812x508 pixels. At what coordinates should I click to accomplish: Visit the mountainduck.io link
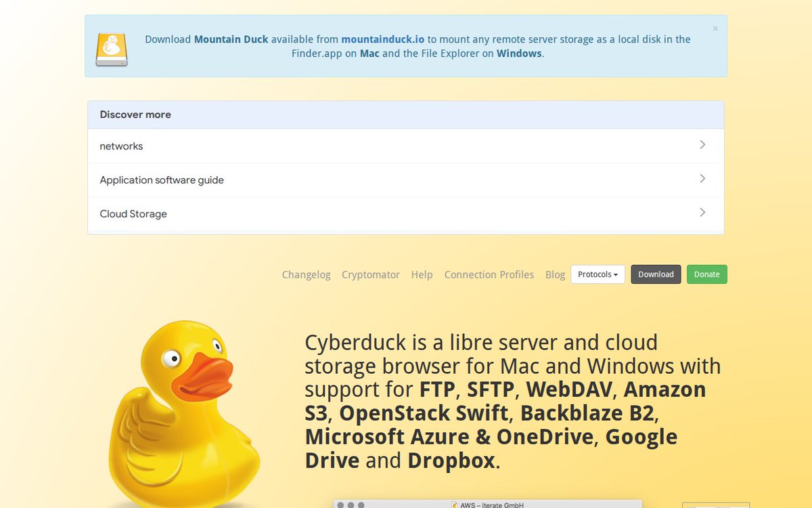coord(383,39)
